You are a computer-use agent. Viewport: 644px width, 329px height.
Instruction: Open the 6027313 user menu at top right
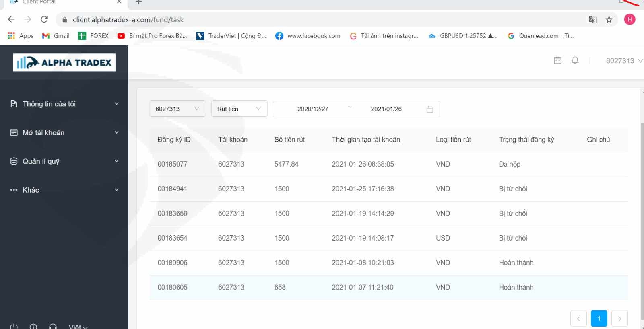pyautogui.click(x=623, y=61)
